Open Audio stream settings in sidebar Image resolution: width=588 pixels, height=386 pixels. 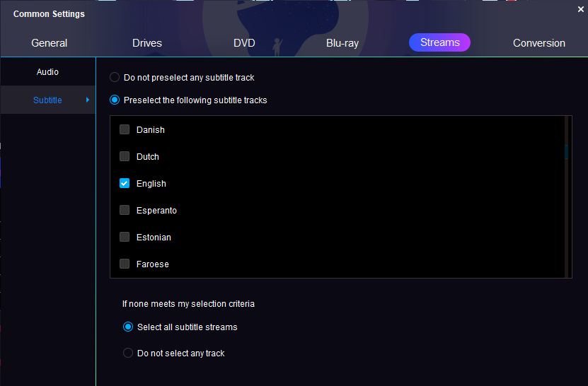[47, 72]
